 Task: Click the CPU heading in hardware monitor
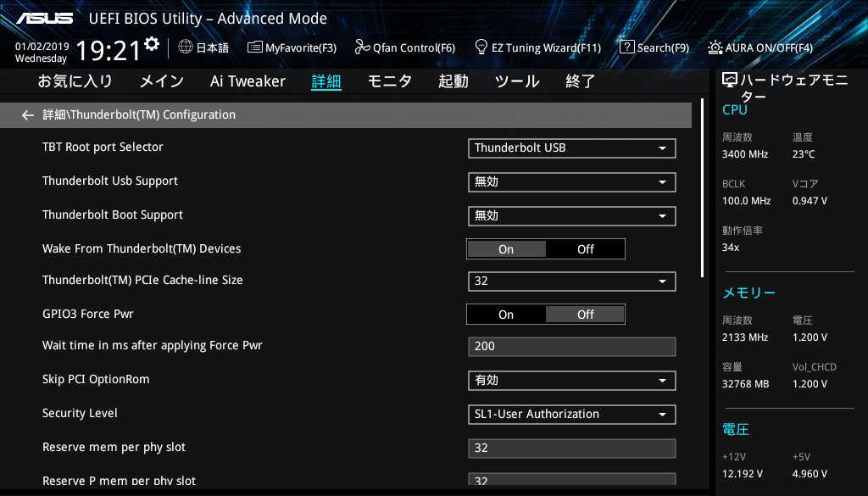tap(735, 110)
